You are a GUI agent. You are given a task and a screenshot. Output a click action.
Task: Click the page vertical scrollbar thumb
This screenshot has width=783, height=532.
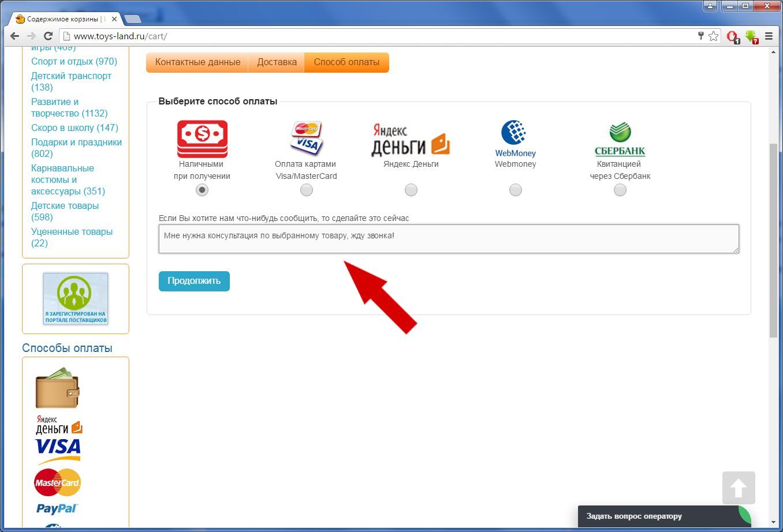(x=774, y=241)
